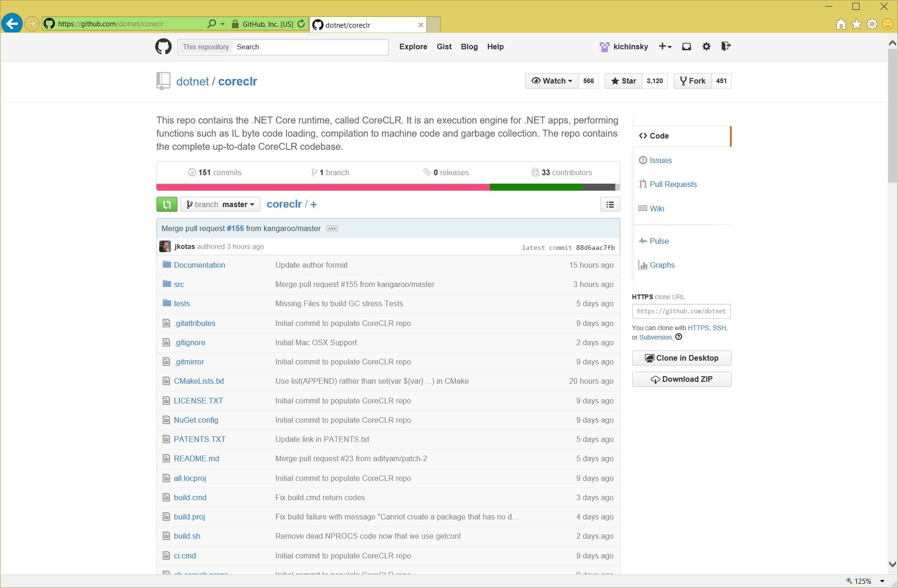898x588 pixels.
Task: Open the branch master dropdown
Action: [220, 204]
